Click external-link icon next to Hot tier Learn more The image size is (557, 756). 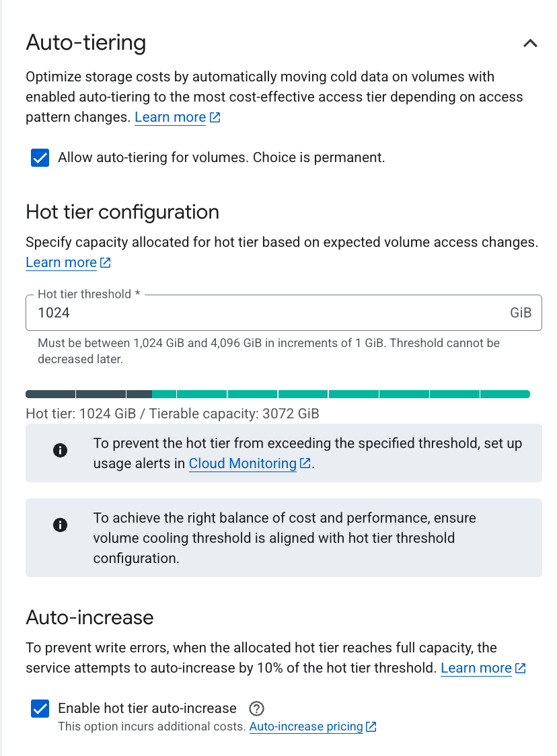coord(106,262)
